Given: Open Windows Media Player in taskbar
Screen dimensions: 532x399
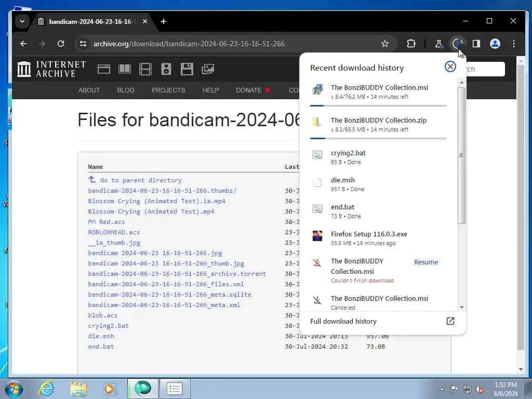Looking at the screenshot, I should pos(110,389).
